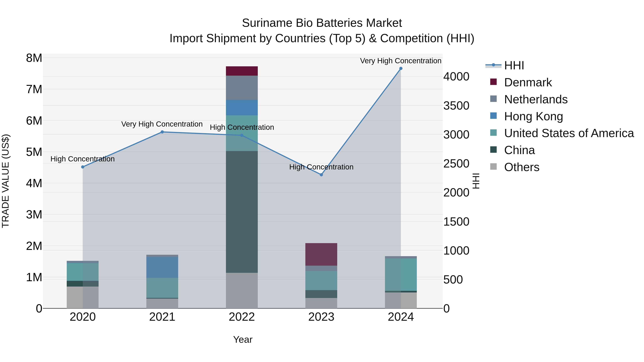Click the 2500 HHI axis tick label
This screenshot has width=644, height=362.
tap(457, 164)
